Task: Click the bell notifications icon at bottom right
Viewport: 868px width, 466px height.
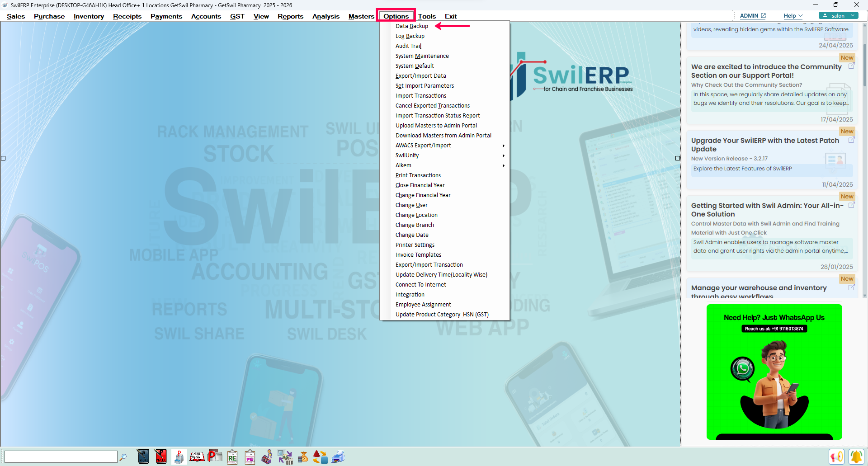Action: pyautogui.click(x=856, y=457)
